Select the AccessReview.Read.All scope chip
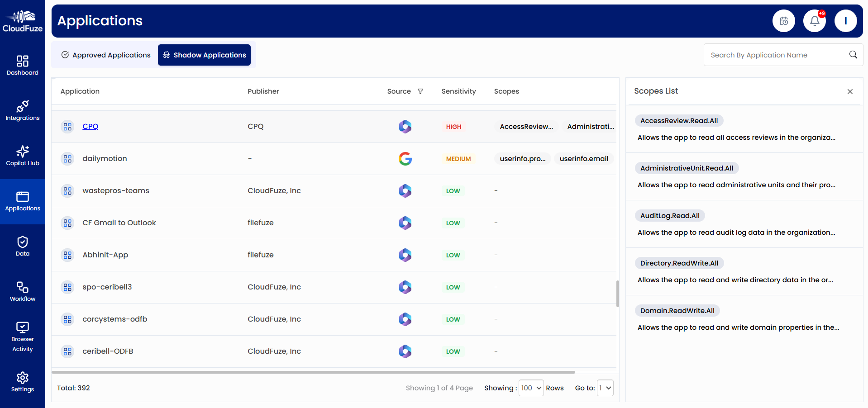Viewport: 868px width, 408px height. pos(679,120)
